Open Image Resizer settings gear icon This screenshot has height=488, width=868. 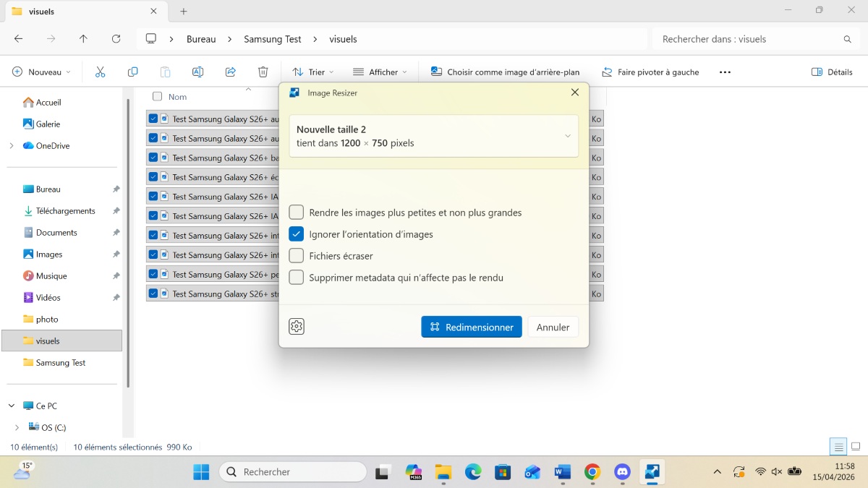(x=297, y=327)
